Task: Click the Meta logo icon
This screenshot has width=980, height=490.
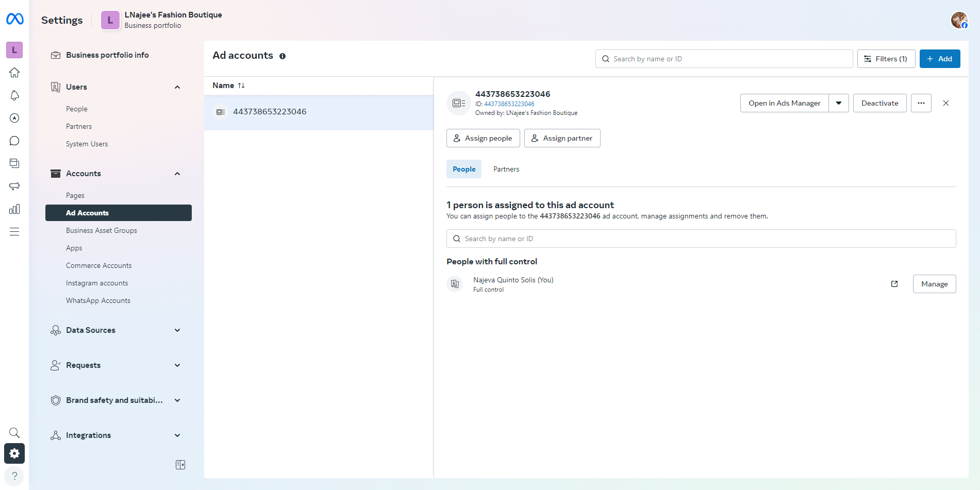Action: pyautogui.click(x=14, y=19)
